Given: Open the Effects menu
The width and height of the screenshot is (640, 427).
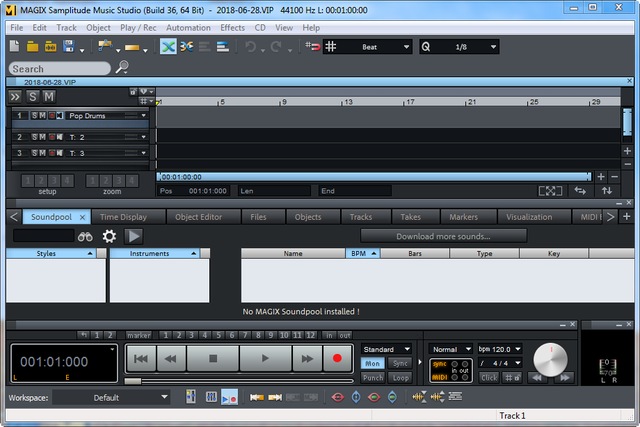Looking at the screenshot, I should pos(232,27).
